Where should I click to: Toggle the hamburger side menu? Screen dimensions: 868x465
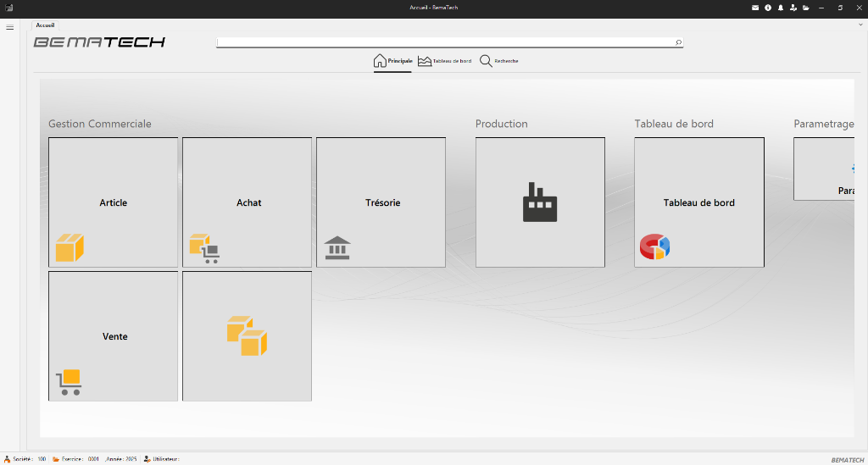pos(10,27)
